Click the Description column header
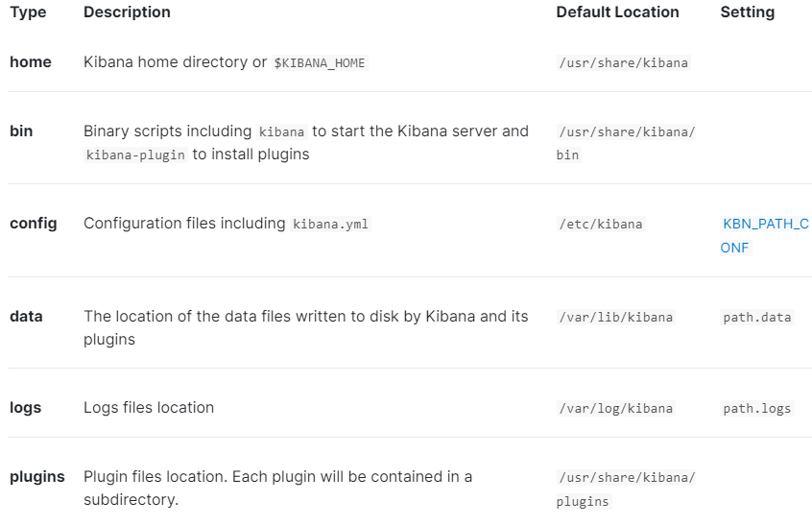 click(x=127, y=12)
